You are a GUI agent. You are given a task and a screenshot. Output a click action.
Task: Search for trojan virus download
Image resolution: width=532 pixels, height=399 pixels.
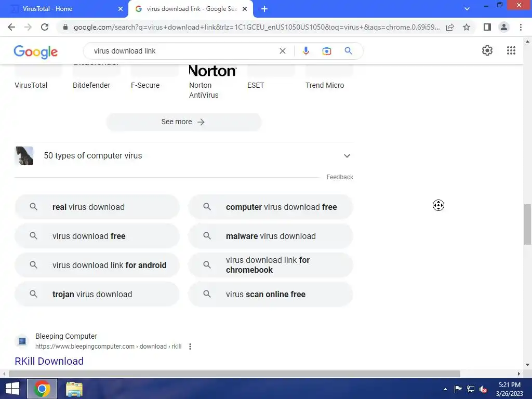(97, 294)
